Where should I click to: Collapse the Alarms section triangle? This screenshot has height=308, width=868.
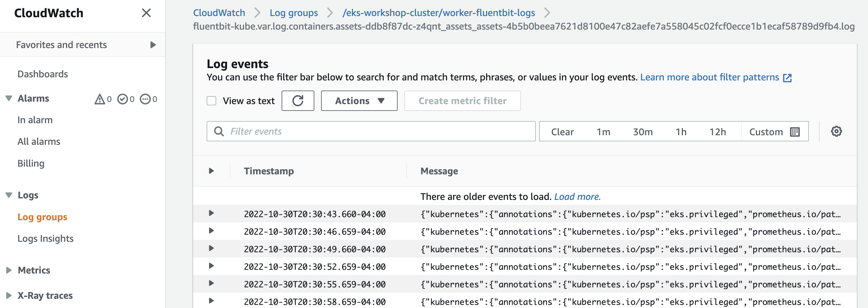9,99
